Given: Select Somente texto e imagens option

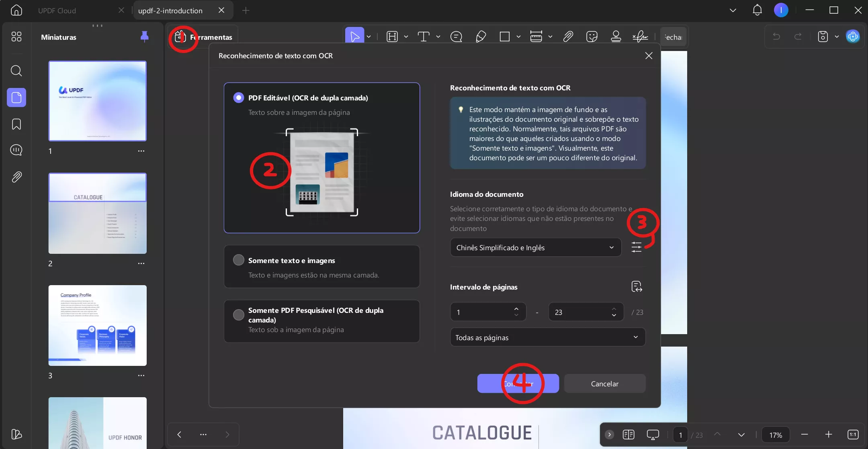Looking at the screenshot, I should [239, 260].
